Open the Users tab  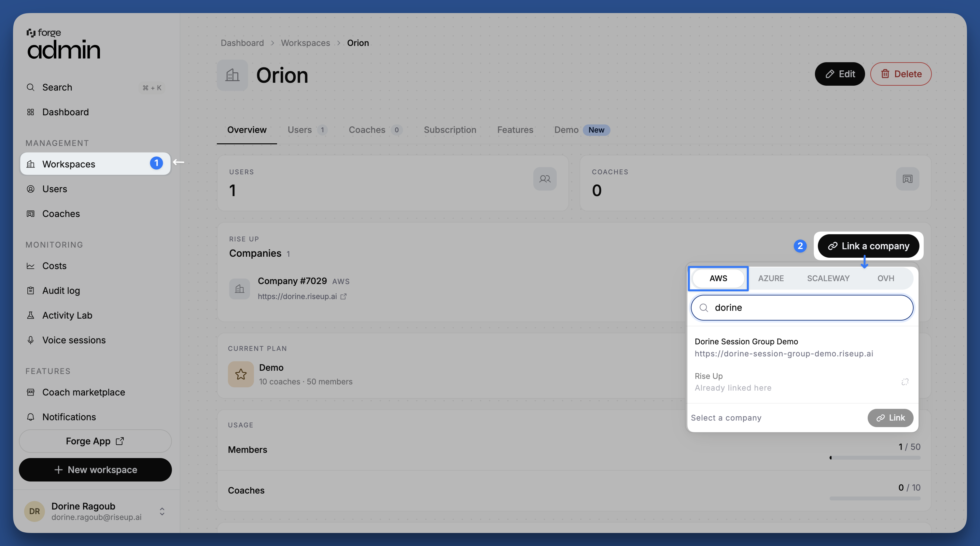click(307, 130)
